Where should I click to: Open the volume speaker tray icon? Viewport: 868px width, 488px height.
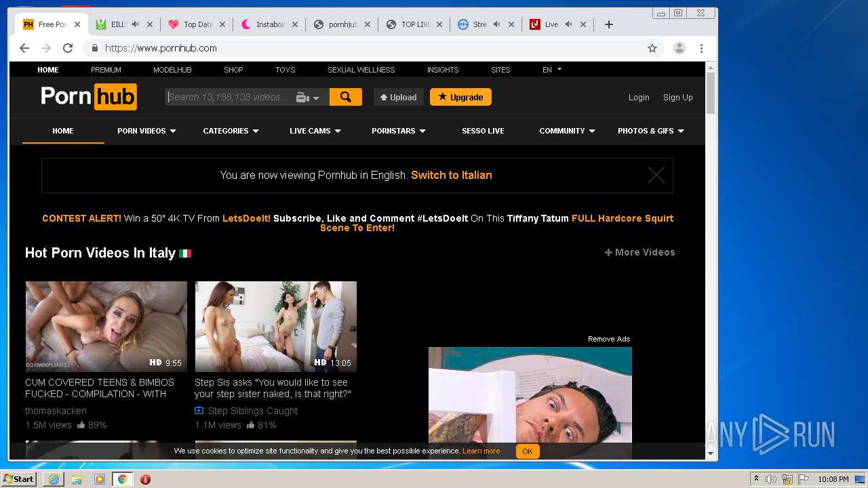(771, 479)
